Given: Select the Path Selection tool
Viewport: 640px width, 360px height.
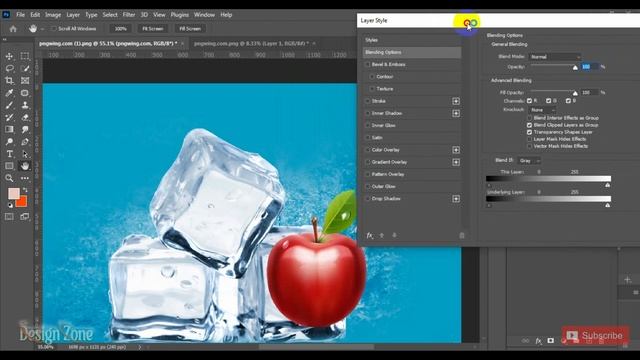Looking at the screenshot, I should pyautogui.click(x=25, y=154).
